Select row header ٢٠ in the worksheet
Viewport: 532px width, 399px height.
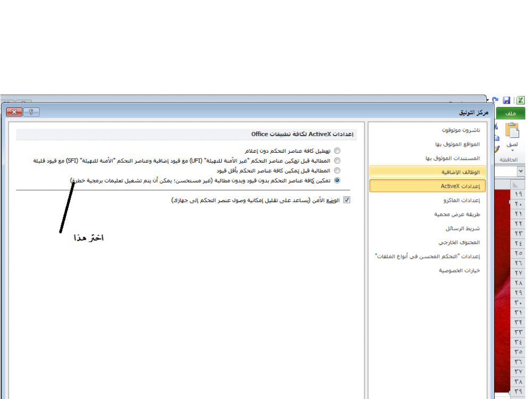pos(518,204)
